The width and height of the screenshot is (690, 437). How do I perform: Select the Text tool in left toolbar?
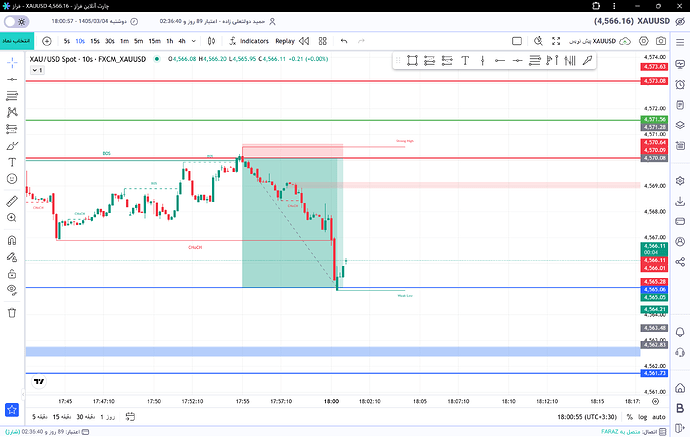pyautogui.click(x=12, y=162)
